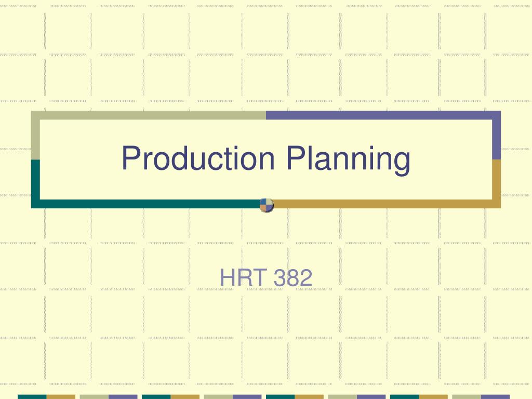Click the teal left vertical edge of the frame
This screenshot has height=399, width=532.
tap(36, 183)
